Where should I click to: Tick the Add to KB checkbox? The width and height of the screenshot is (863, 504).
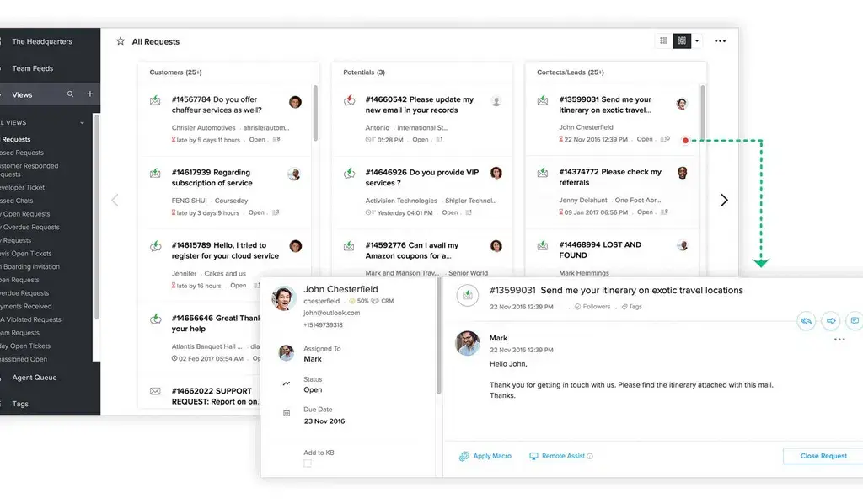[x=307, y=464]
